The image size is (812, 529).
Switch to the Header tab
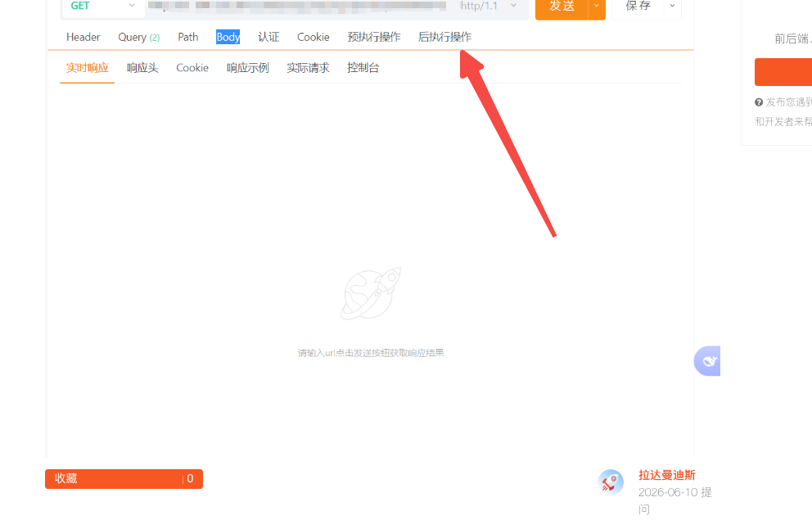[x=83, y=38]
